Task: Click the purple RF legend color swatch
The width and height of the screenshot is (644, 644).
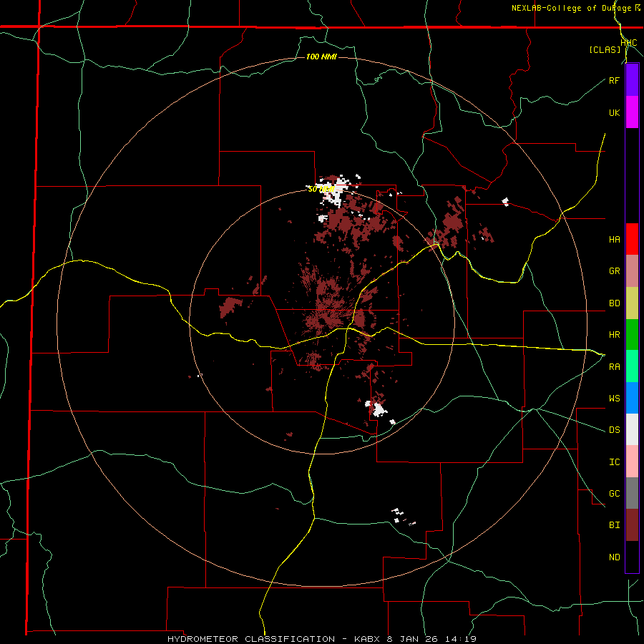Action: (x=632, y=80)
